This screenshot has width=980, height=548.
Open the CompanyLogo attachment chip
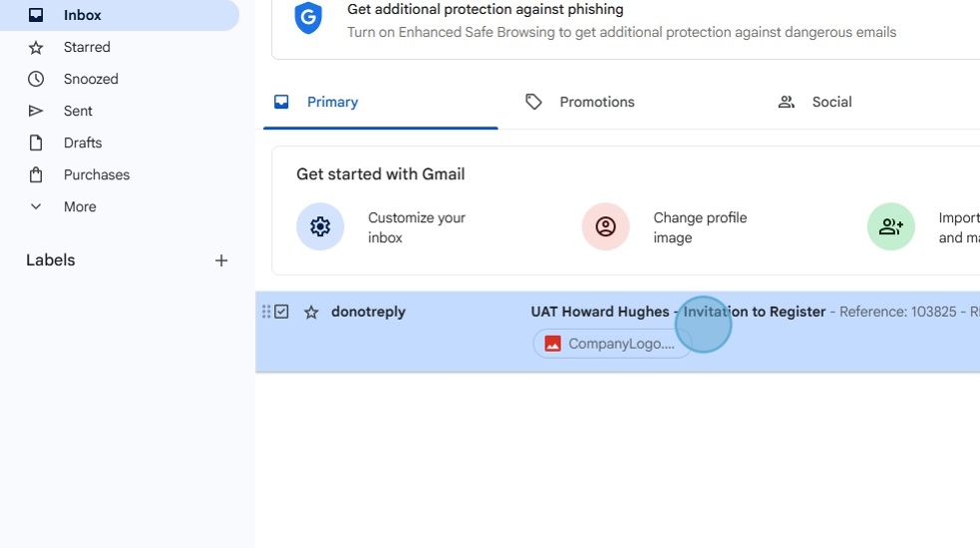pyautogui.click(x=612, y=344)
